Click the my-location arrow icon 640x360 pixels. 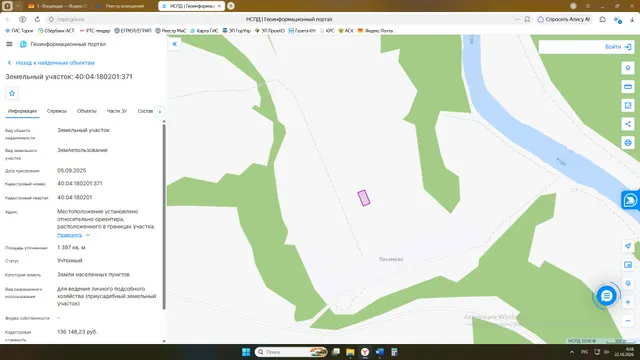tap(628, 246)
